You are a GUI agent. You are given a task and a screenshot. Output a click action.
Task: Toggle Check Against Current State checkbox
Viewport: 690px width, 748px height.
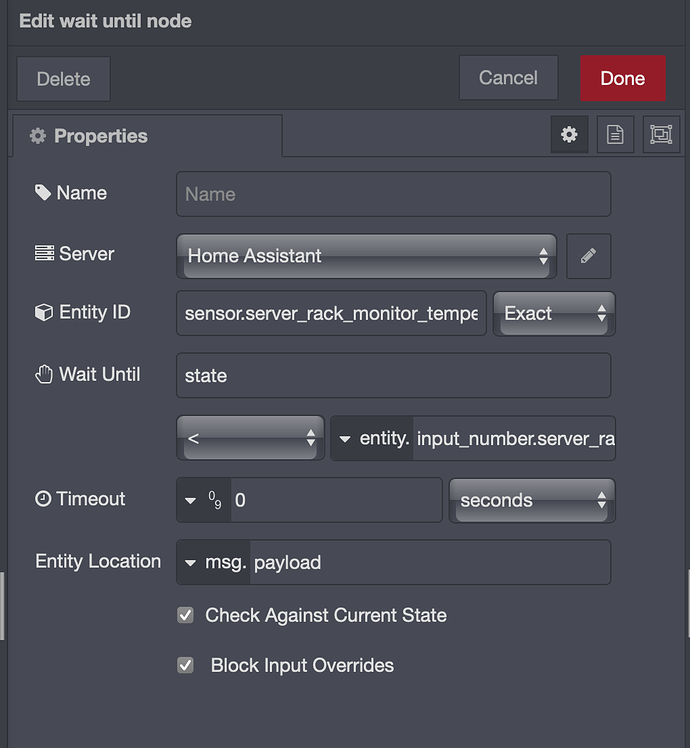185,615
